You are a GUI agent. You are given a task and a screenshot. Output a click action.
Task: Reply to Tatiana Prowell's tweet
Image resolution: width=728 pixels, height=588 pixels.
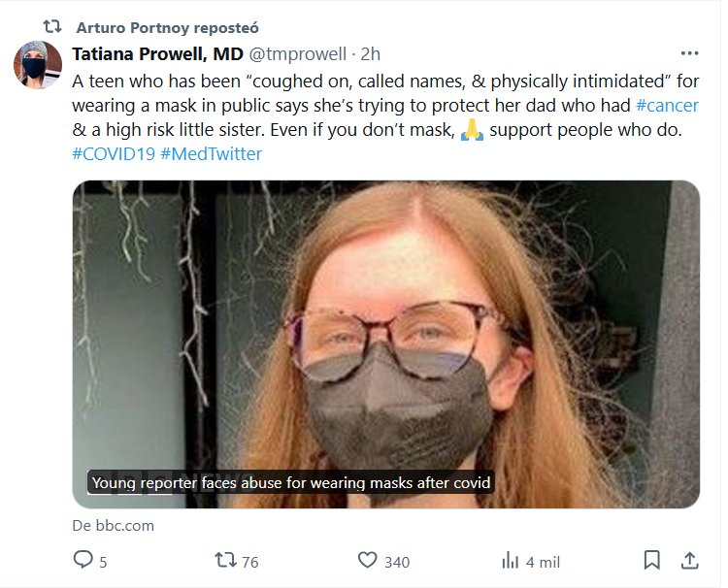pyautogui.click(x=84, y=561)
